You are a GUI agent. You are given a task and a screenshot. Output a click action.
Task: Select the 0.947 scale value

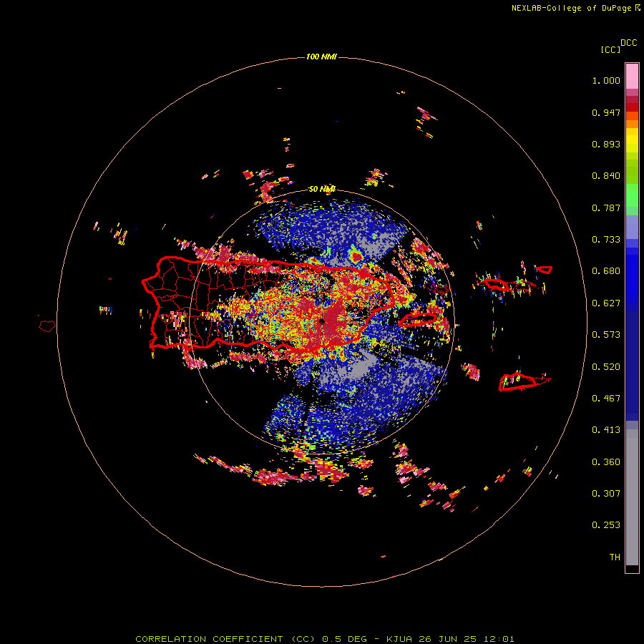click(x=606, y=112)
